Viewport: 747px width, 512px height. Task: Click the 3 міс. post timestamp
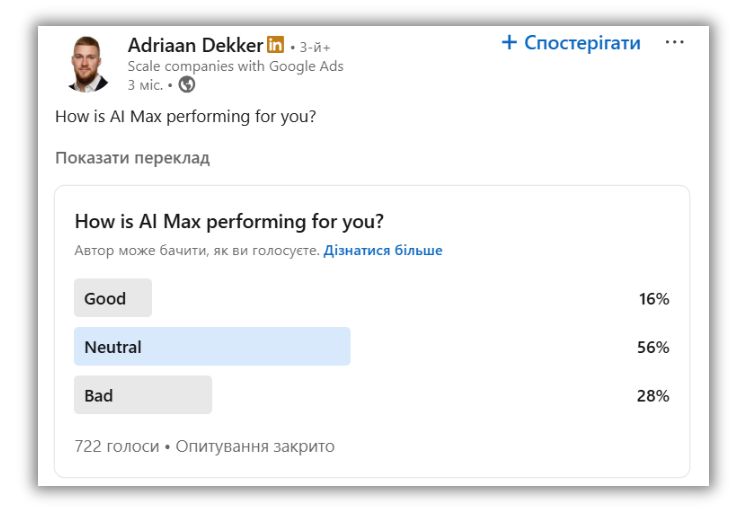point(145,85)
